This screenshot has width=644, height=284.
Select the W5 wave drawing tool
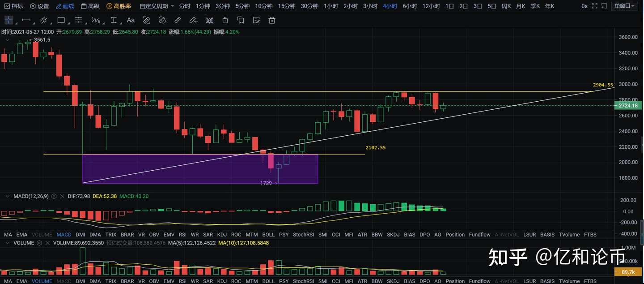pyautogui.click(x=96, y=20)
